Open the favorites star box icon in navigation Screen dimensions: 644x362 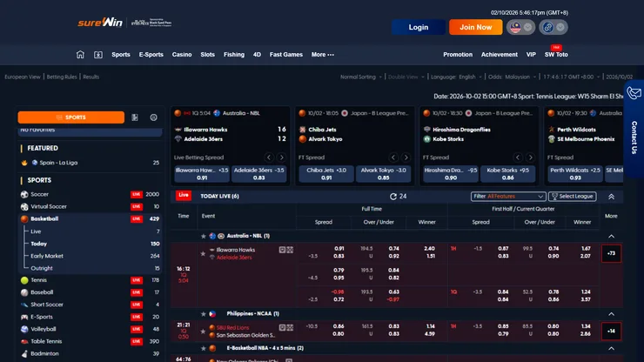point(98,55)
